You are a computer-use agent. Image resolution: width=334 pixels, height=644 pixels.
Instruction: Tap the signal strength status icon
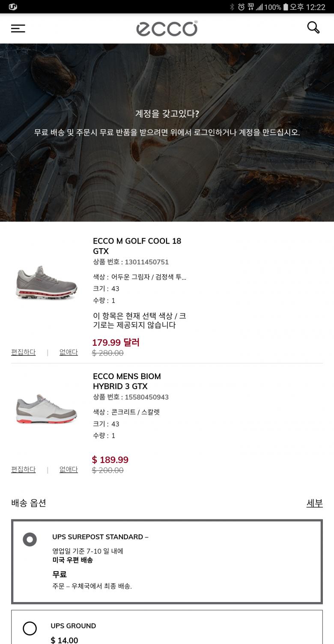click(259, 7)
